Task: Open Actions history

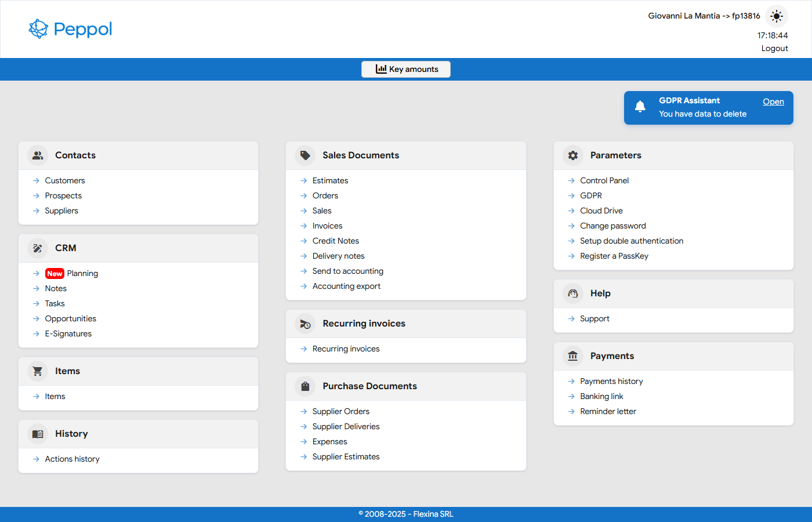Action: coord(72,459)
